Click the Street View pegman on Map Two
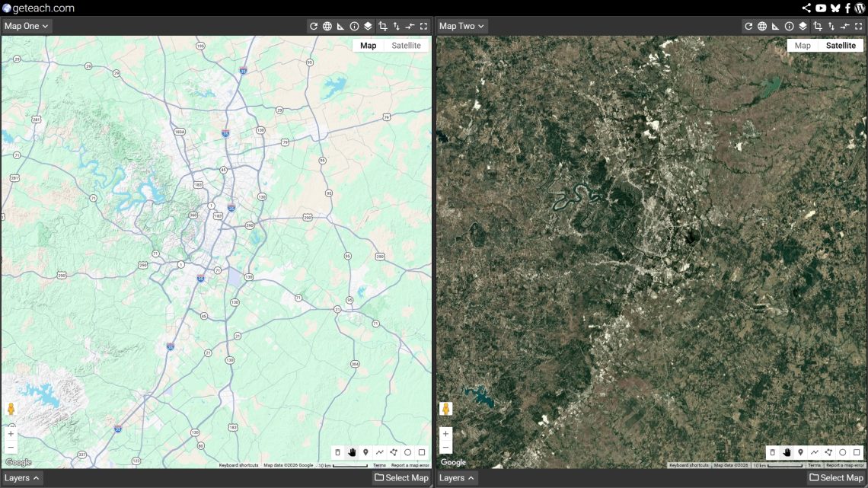This screenshot has height=488, width=868. (445, 409)
